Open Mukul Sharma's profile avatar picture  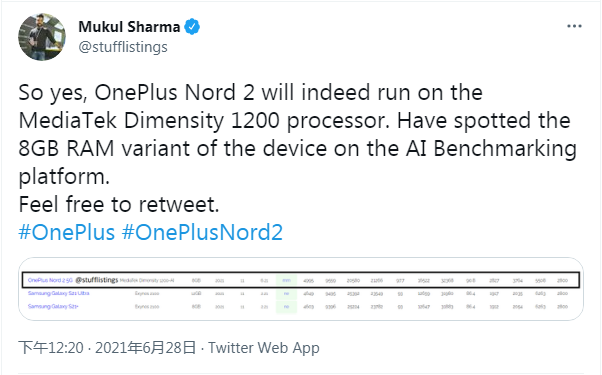42,37
